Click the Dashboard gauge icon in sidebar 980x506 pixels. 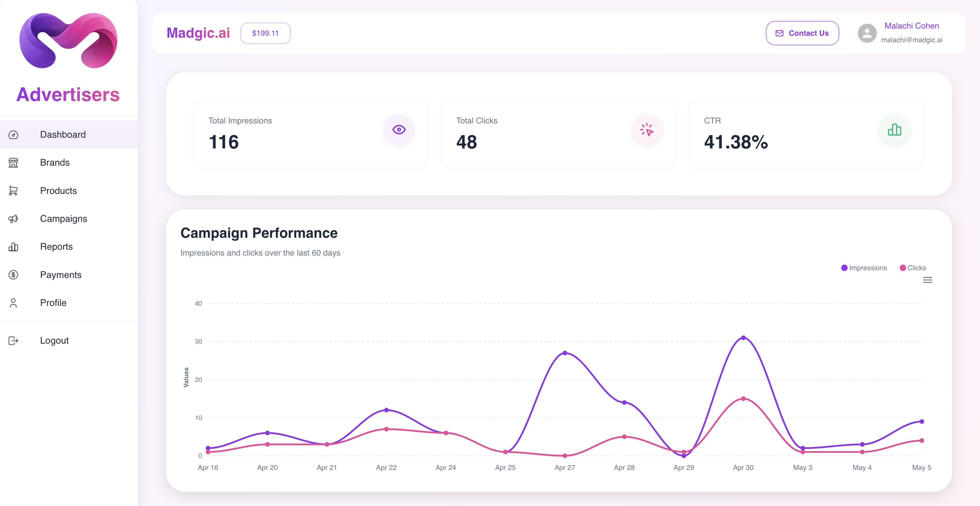click(x=13, y=135)
